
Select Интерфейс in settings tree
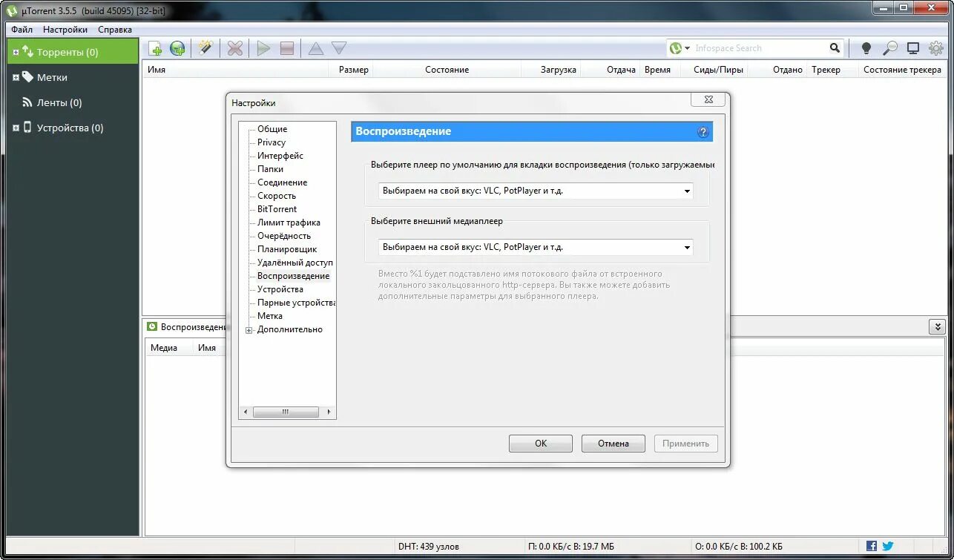[x=280, y=156]
